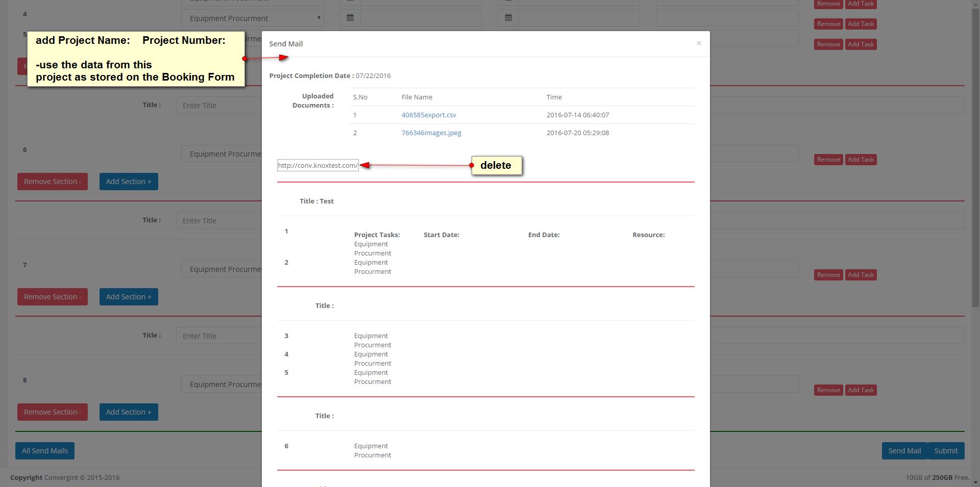Click the Start Date: column label
The image size is (980, 487).
[x=442, y=235]
